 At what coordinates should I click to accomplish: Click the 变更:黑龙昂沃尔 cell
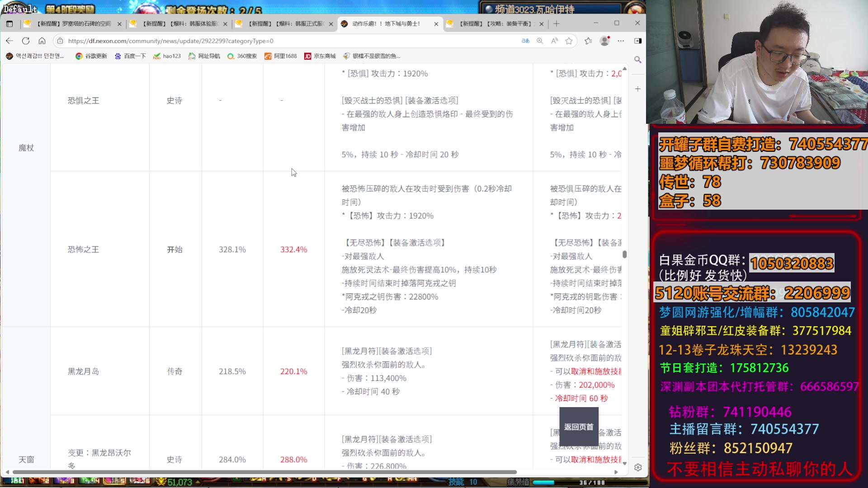[99, 458]
